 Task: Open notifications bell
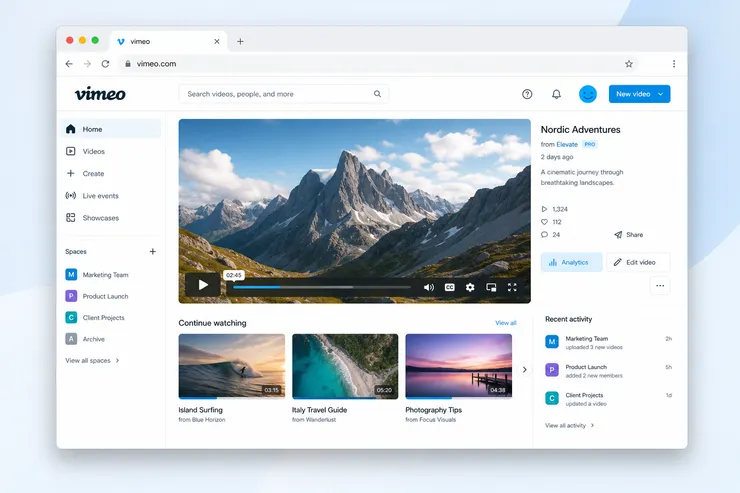556,94
